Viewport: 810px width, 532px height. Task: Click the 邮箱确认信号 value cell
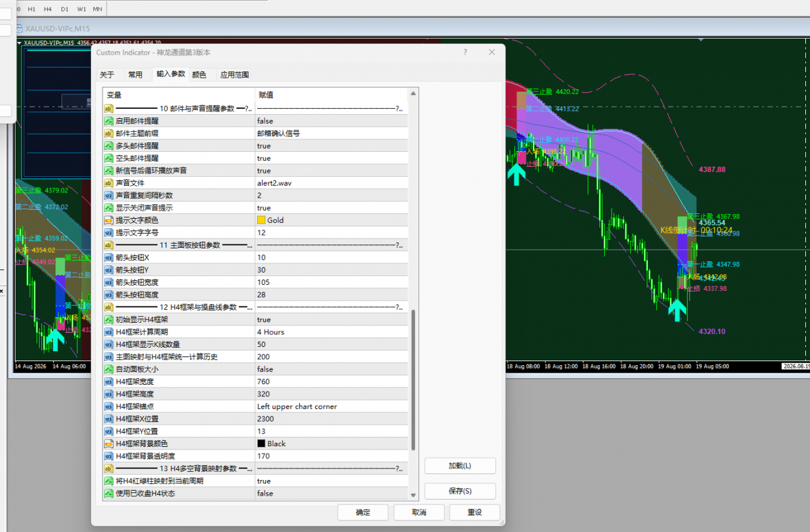(x=331, y=134)
